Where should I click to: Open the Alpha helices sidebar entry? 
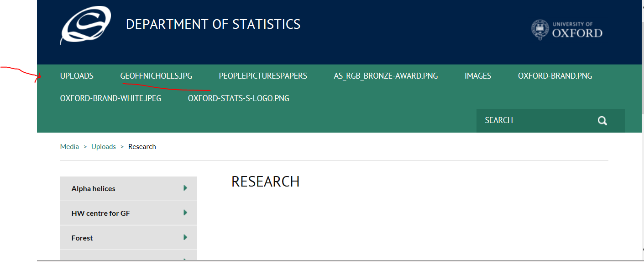coord(128,188)
